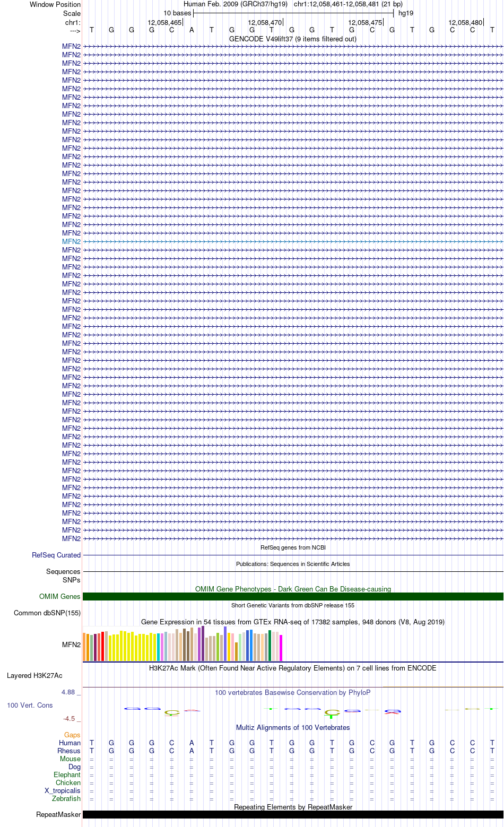The width and height of the screenshot is (504, 827).
Task: Click the Zebrafish alignment row label
Action: (x=67, y=798)
